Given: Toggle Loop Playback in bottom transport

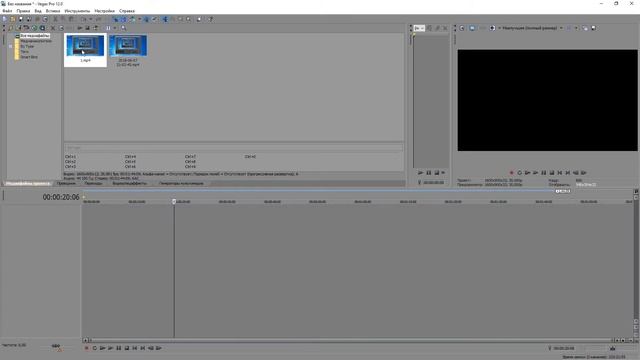Looking at the screenshot, I should coord(95,348).
